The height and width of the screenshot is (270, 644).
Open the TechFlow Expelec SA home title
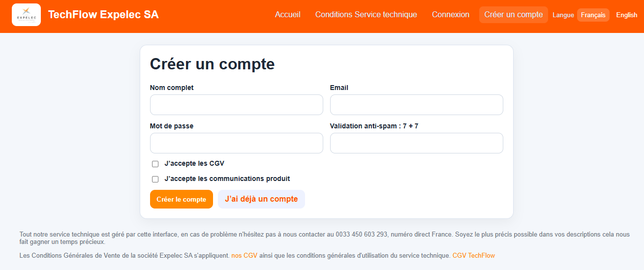[x=103, y=15]
